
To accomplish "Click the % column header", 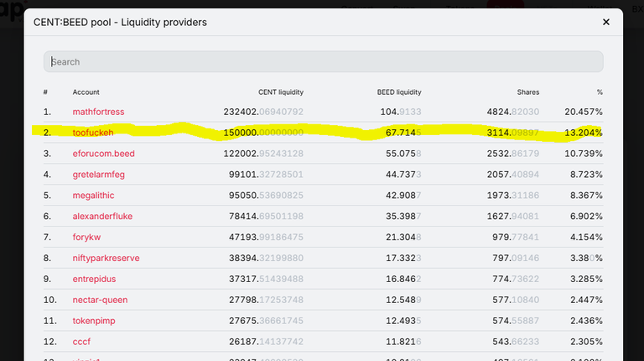I will [x=600, y=92].
